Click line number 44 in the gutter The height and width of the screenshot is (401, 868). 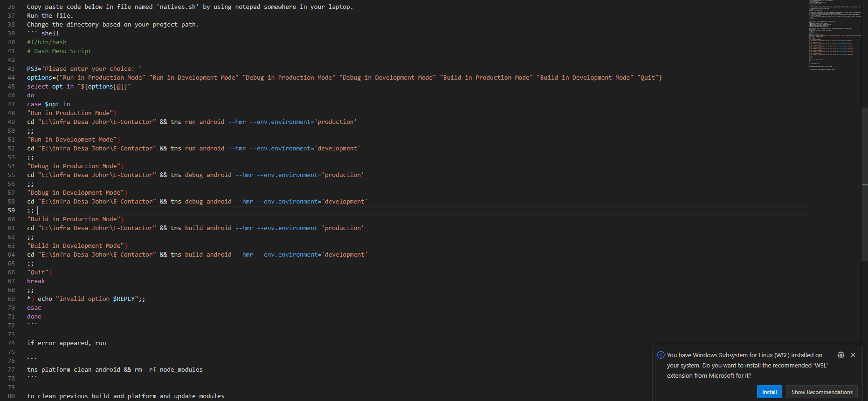click(11, 78)
